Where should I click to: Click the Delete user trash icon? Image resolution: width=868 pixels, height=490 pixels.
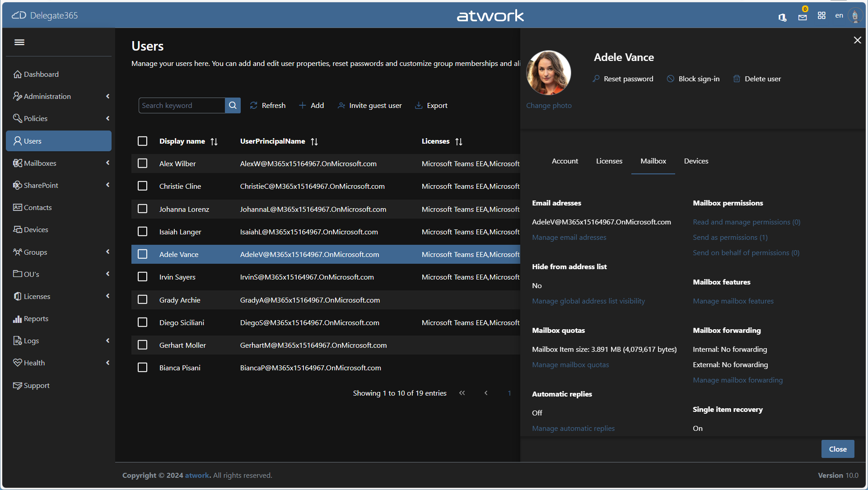coord(737,79)
